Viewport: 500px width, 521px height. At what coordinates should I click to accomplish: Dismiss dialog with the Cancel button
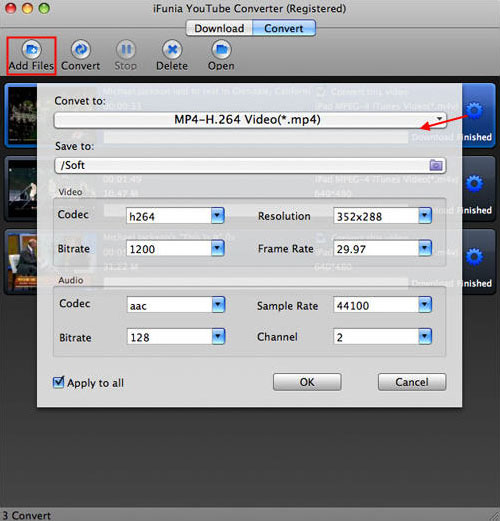pos(412,382)
